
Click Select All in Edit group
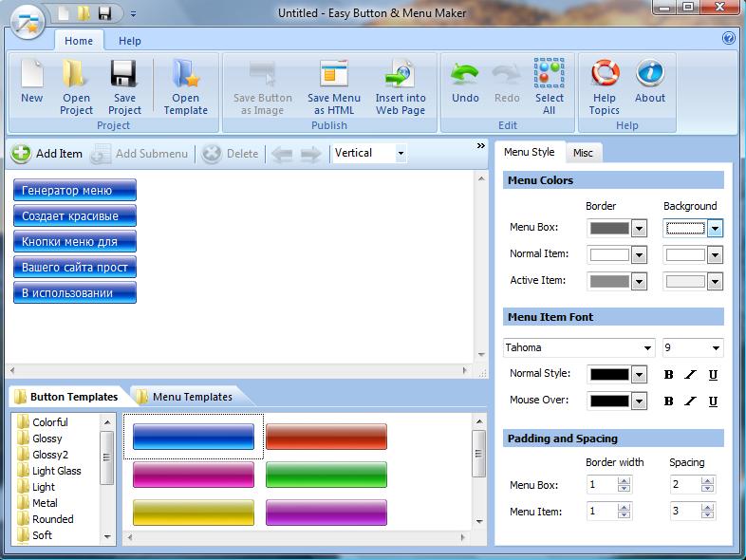[549, 86]
